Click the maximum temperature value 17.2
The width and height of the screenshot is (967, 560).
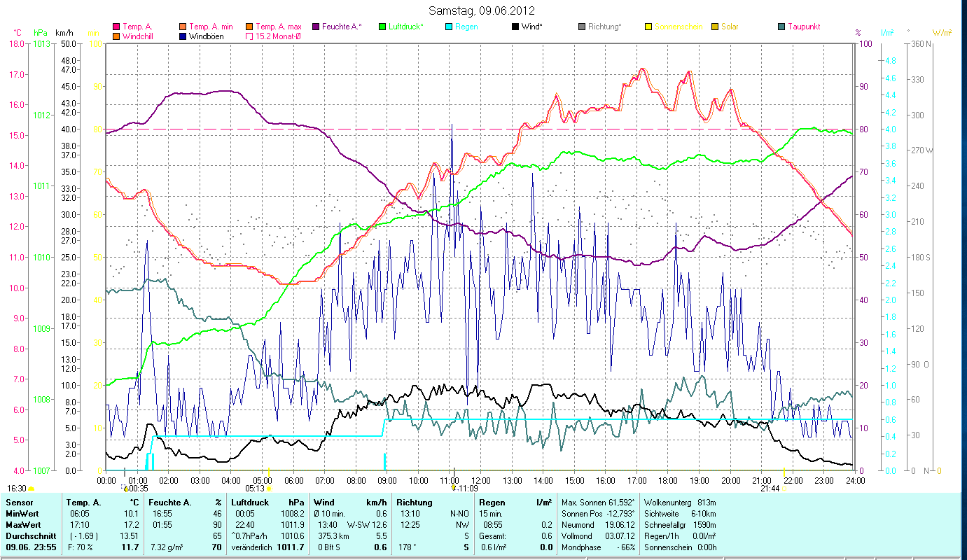[x=132, y=525]
